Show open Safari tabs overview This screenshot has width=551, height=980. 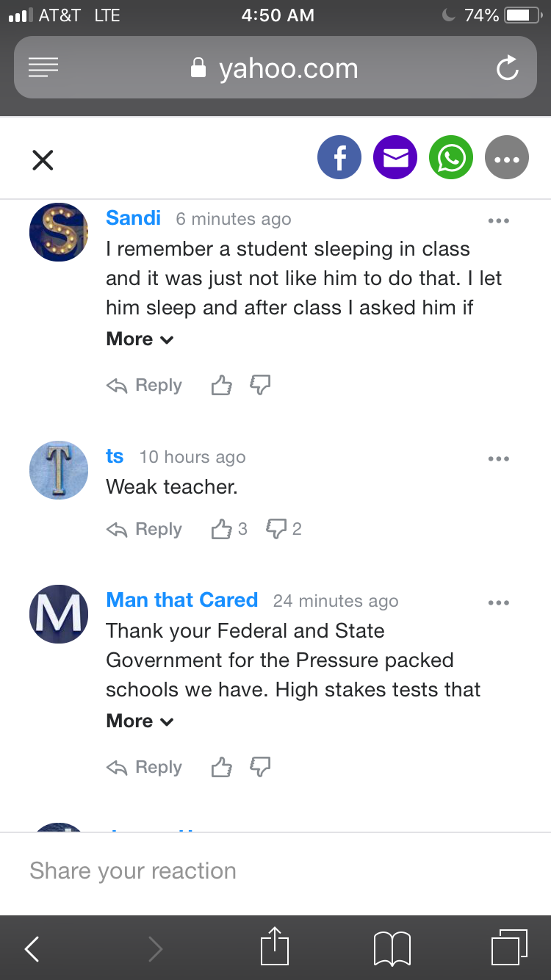point(508,948)
